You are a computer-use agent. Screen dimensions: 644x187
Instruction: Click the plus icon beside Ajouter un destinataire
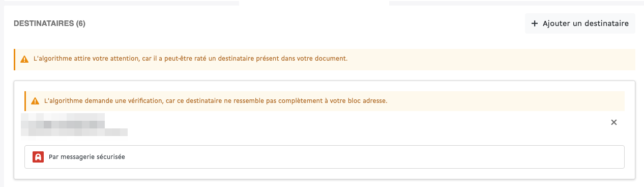pos(534,23)
